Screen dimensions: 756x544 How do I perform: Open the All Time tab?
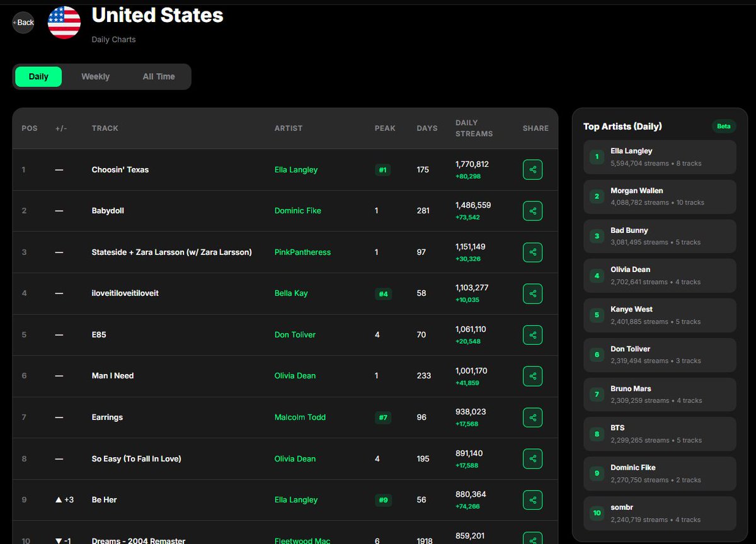(159, 77)
